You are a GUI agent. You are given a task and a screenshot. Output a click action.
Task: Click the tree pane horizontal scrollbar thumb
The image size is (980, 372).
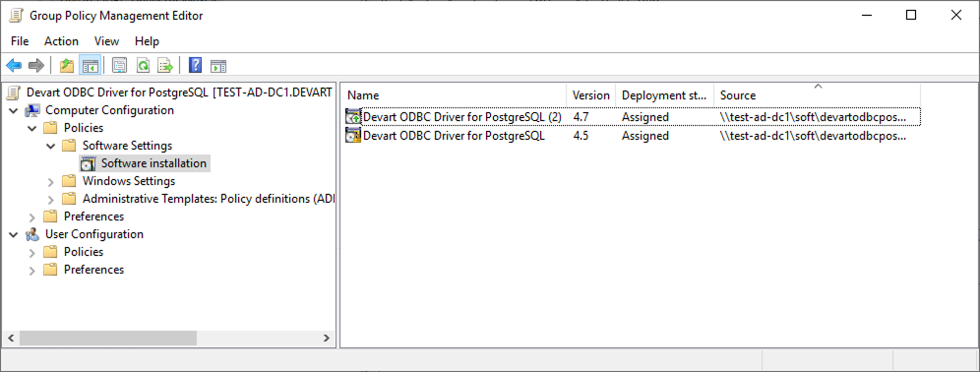coord(108,339)
